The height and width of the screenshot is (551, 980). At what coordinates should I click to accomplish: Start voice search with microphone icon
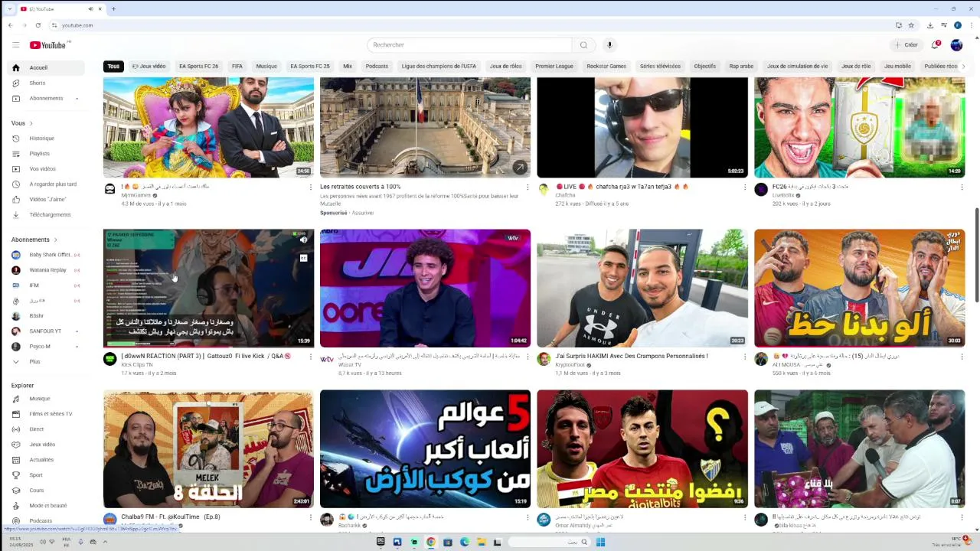tap(609, 45)
